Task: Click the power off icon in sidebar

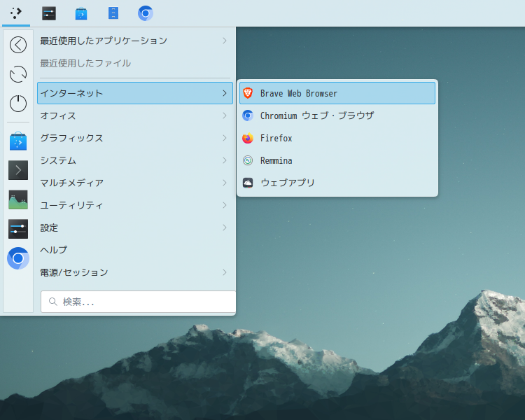Action: 18,103
